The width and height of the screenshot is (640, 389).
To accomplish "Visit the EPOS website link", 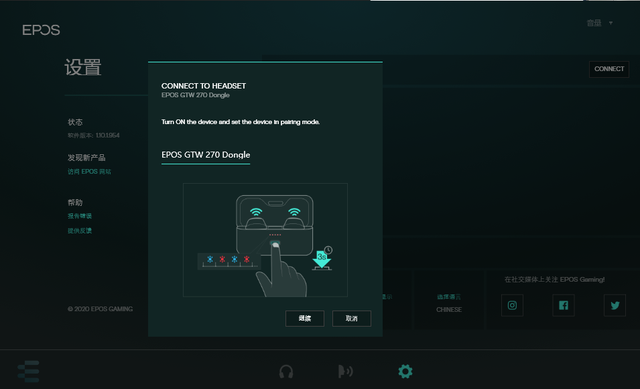I will [89, 172].
